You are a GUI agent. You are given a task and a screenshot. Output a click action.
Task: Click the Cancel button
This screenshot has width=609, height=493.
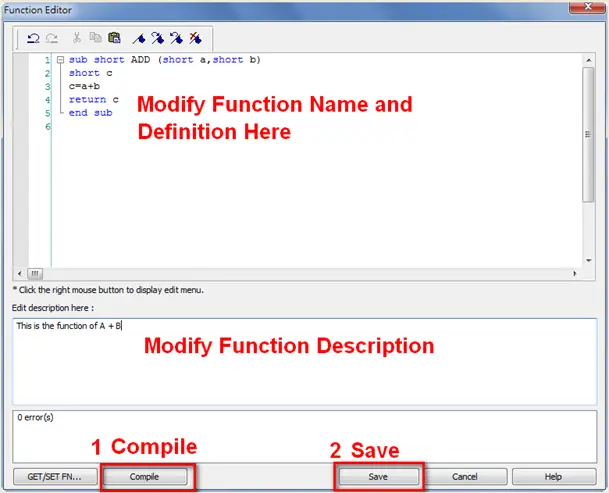coord(465,477)
